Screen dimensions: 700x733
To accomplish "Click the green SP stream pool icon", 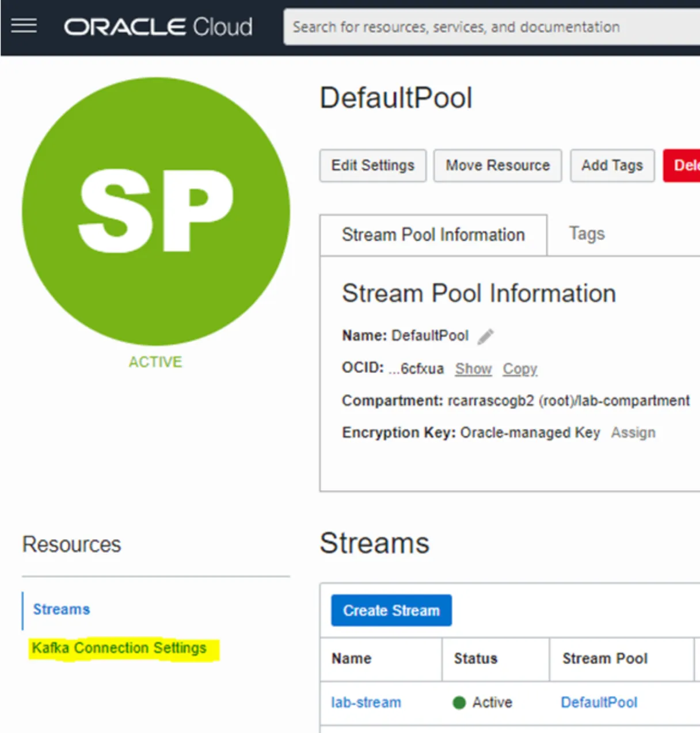I will coord(156,211).
